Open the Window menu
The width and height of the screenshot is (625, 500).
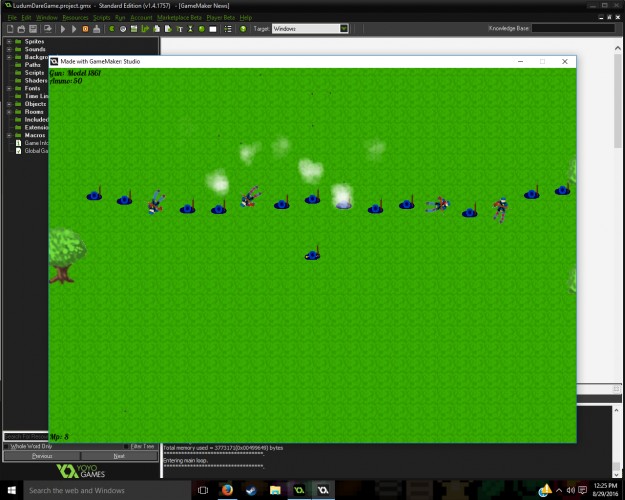[47, 18]
